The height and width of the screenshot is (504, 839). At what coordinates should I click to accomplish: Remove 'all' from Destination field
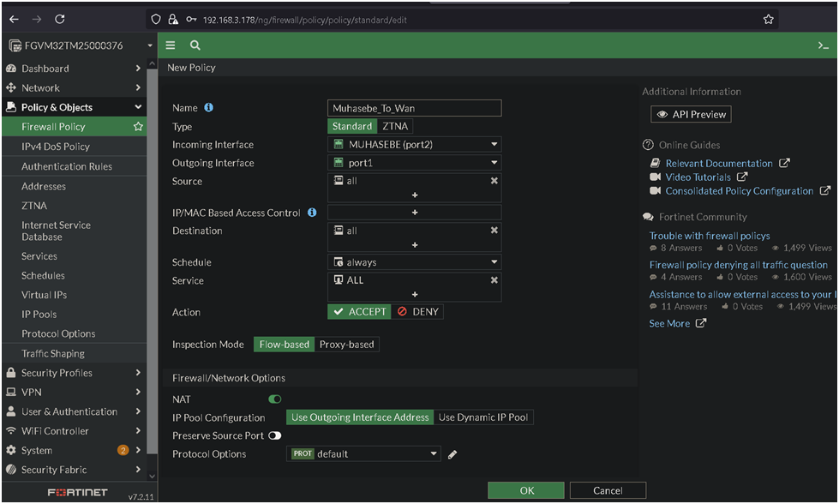[x=494, y=230]
